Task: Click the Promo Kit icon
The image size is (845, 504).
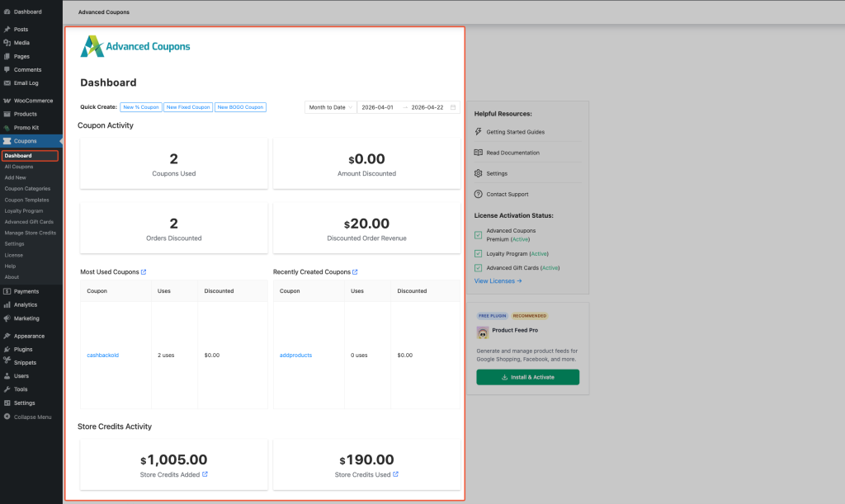Action: coord(7,128)
